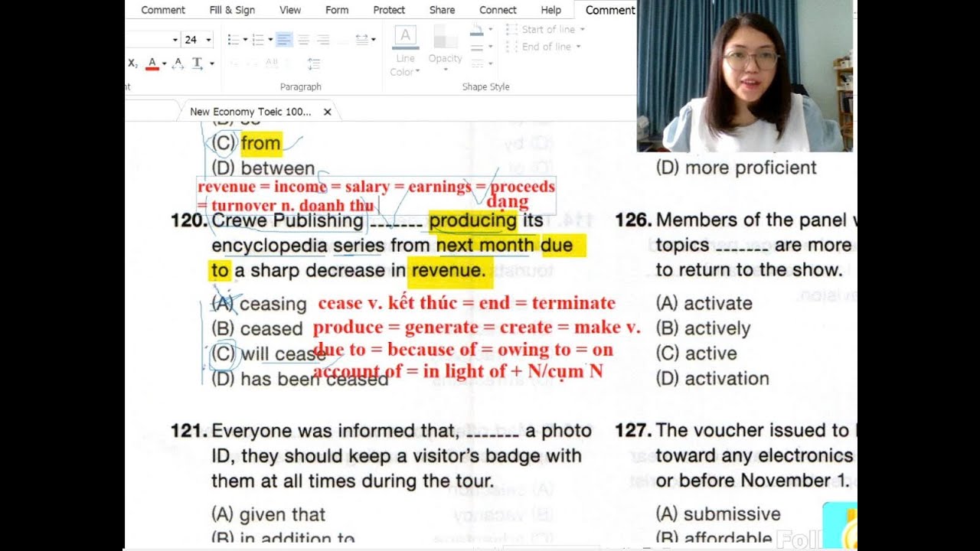Click answer '(B) actively' in question 126

point(703,328)
